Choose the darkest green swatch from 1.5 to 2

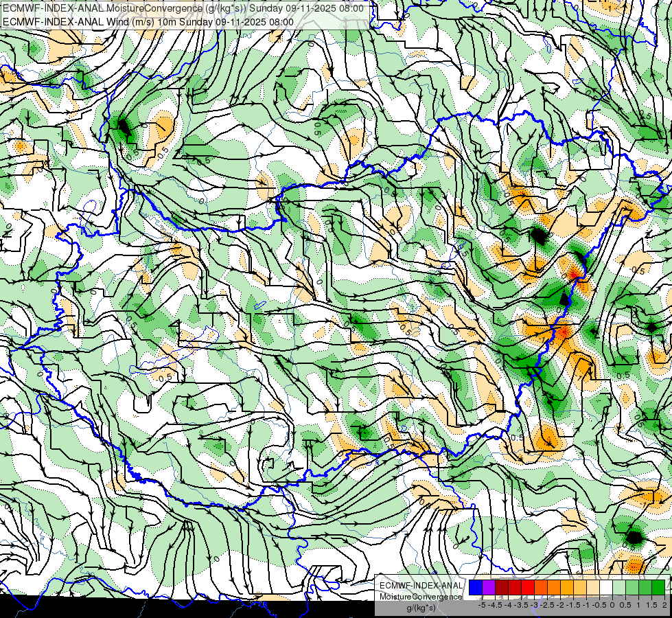point(658,587)
